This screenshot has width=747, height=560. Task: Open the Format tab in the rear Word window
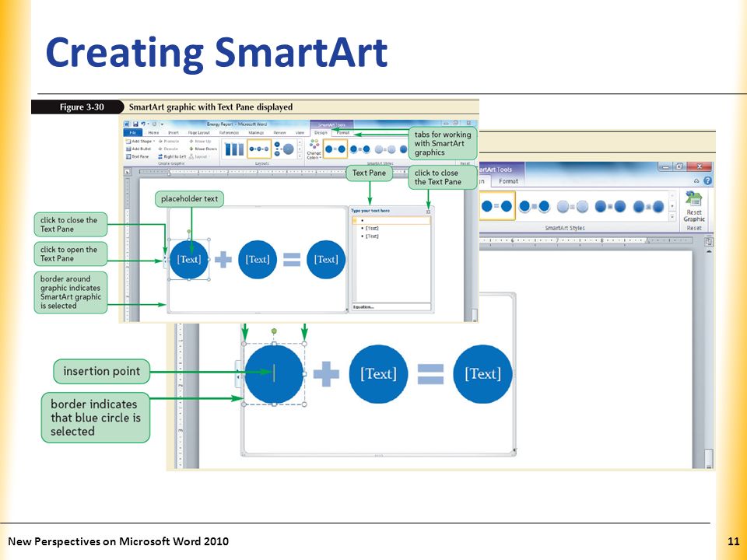[x=508, y=181]
